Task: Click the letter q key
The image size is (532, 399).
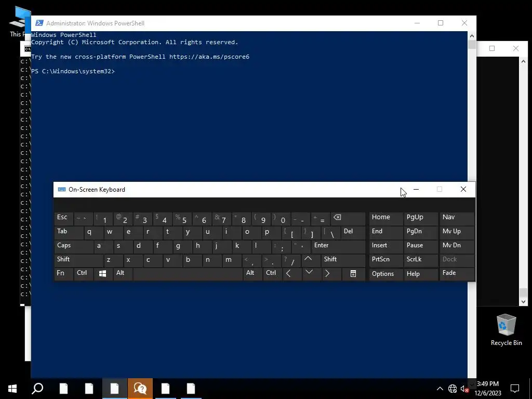Action: (x=93, y=232)
